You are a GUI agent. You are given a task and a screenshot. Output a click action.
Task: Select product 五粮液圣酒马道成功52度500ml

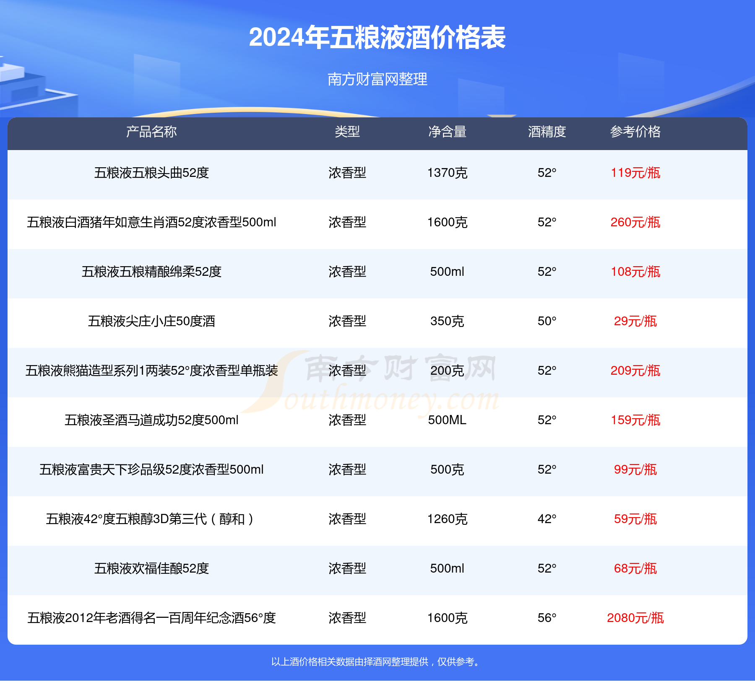pos(151,420)
